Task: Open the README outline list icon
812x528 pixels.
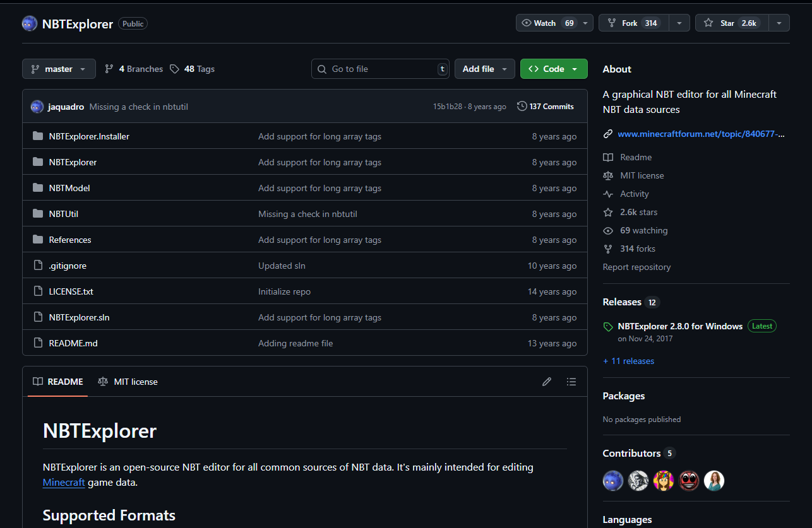Action: tap(571, 382)
